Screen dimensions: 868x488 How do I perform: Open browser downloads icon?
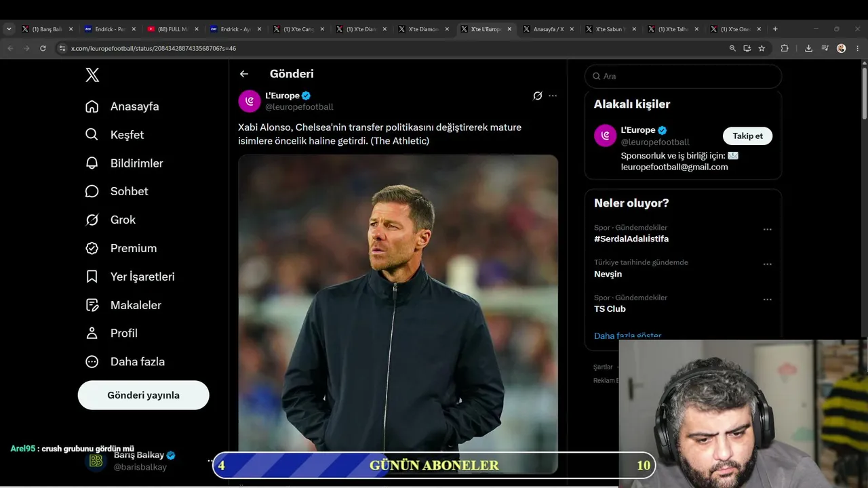coord(809,48)
